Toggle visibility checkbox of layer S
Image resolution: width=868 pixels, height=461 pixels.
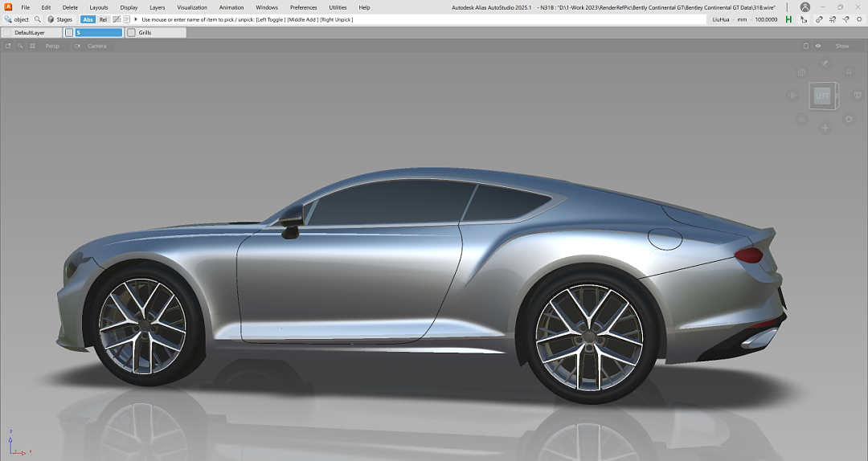(69, 33)
